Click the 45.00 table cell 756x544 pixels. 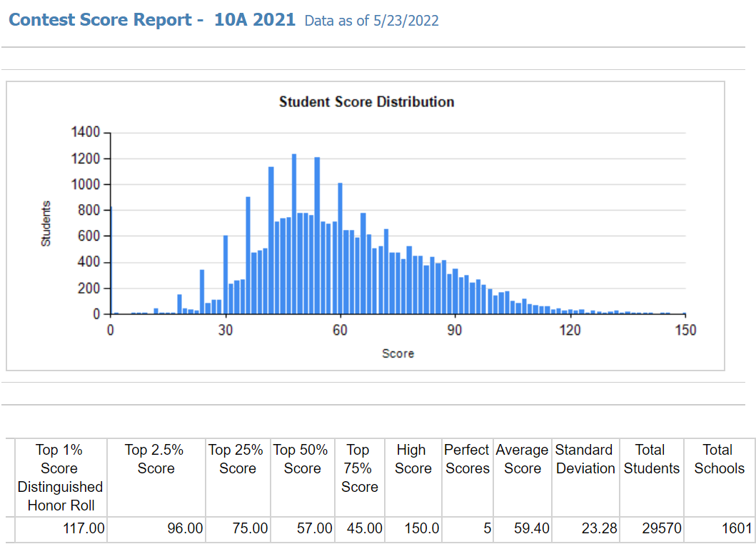point(360,528)
